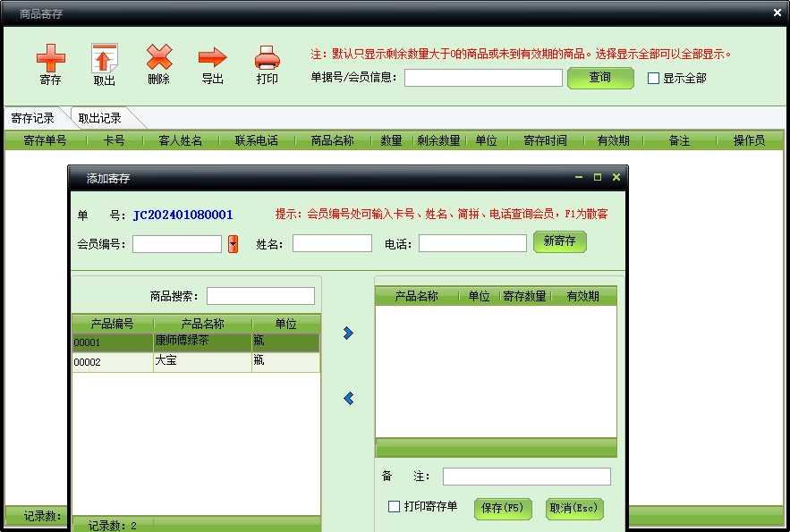This screenshot has height=532, width=790.
Task: Click 保存(F5) to save deposit
Action: click(503, 509)
